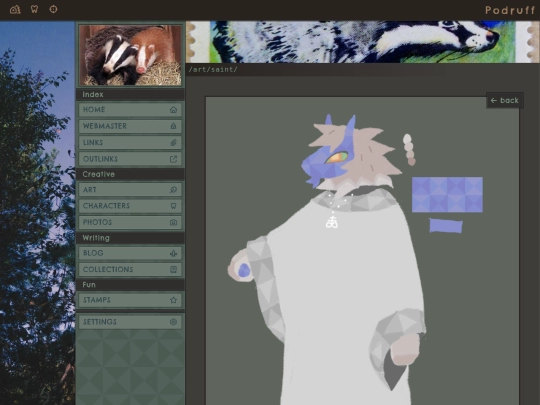Click the paperclip icon beside LINKS
Screen dimensions: 540x405
tap(173, 143)
